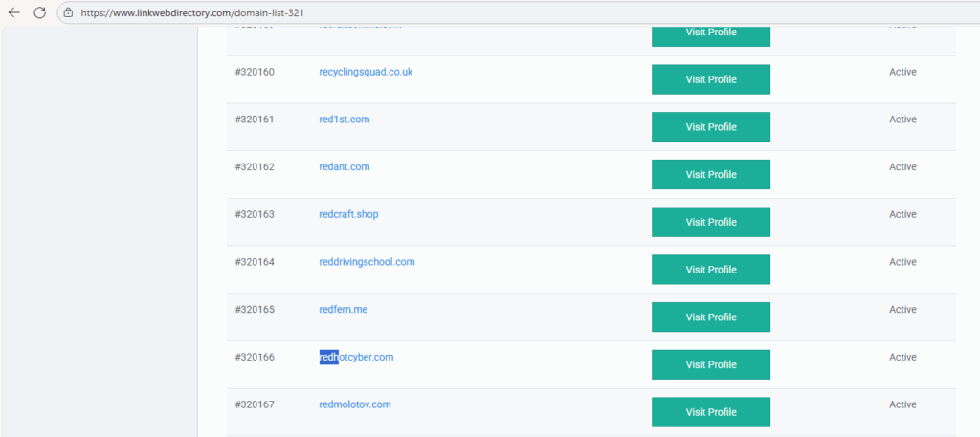Screen dimensions: 980x437
Task: Open the recyclingsquad.co.uk link
Action: (x=366, y=72)
